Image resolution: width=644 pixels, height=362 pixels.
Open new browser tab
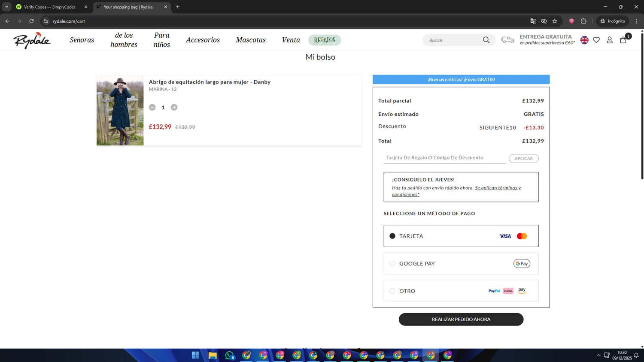[178, 7]
